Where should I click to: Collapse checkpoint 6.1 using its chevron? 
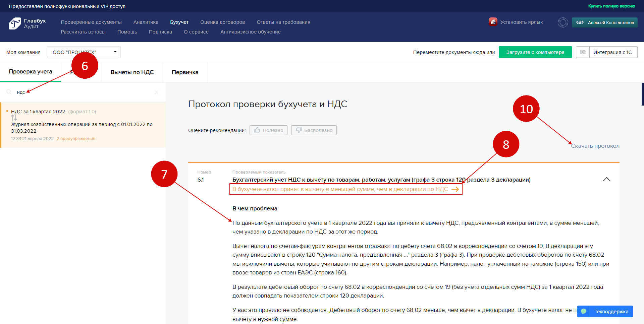pos(607,179)
